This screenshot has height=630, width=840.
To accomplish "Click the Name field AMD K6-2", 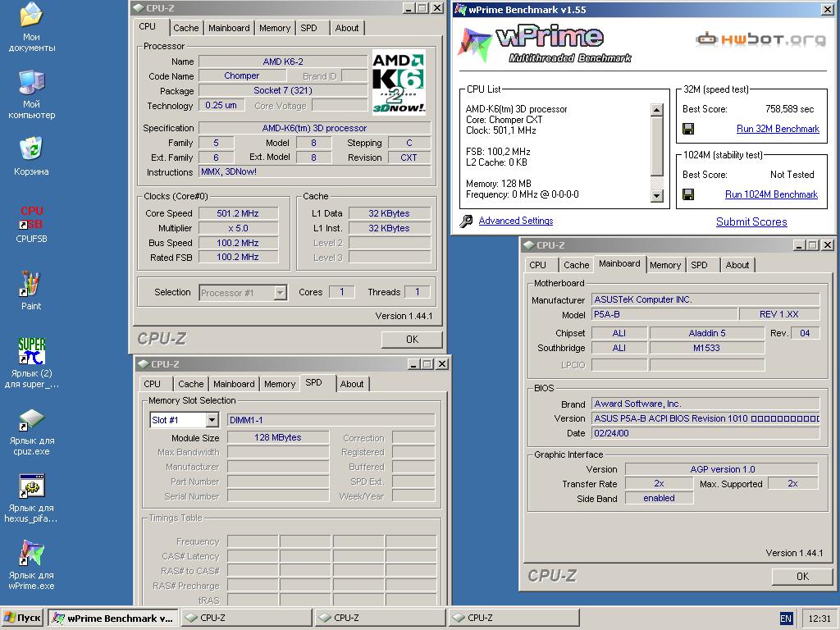I will pos(283,62).
